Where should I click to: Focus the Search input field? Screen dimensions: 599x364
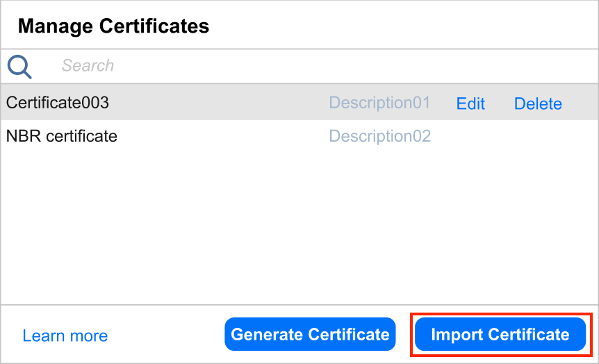click(313, 66)
